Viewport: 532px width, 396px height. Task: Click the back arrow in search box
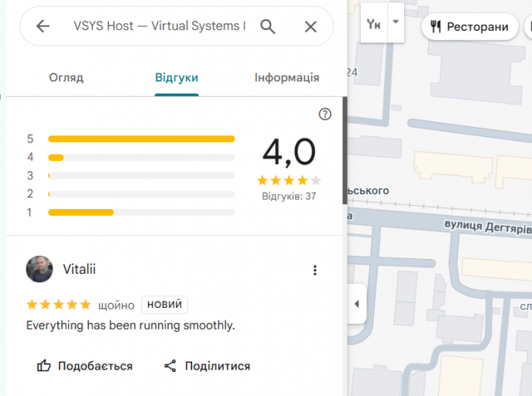coord(43,26)
